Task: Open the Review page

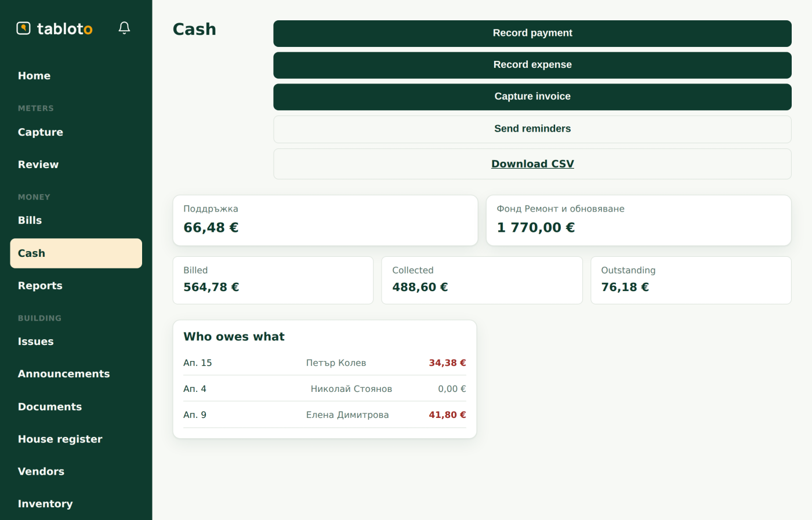Action: coord(76,165)
